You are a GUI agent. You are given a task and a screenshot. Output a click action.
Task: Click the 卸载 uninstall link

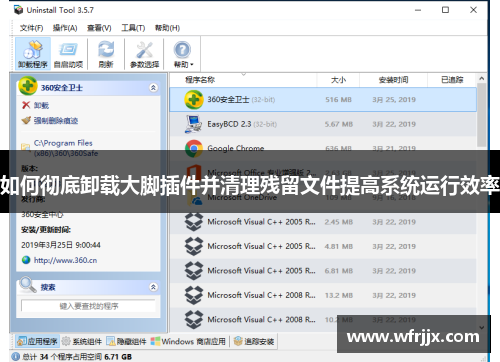click(41, 106)
